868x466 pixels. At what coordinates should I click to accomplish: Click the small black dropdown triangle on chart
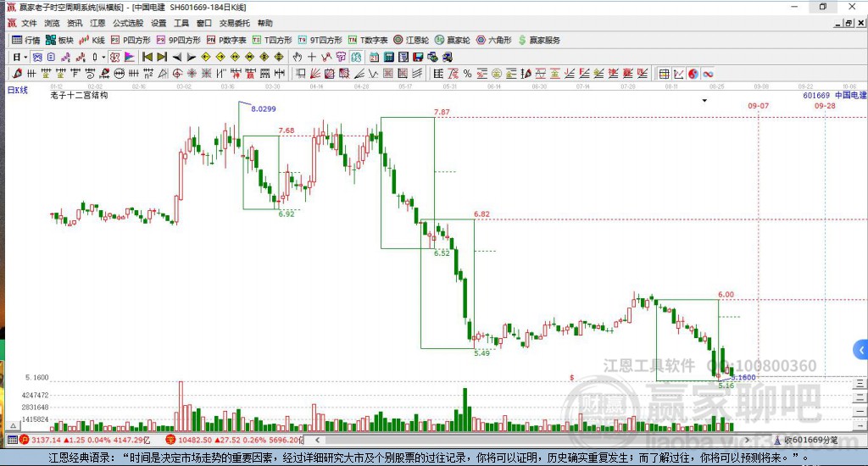tap(704, 101)
